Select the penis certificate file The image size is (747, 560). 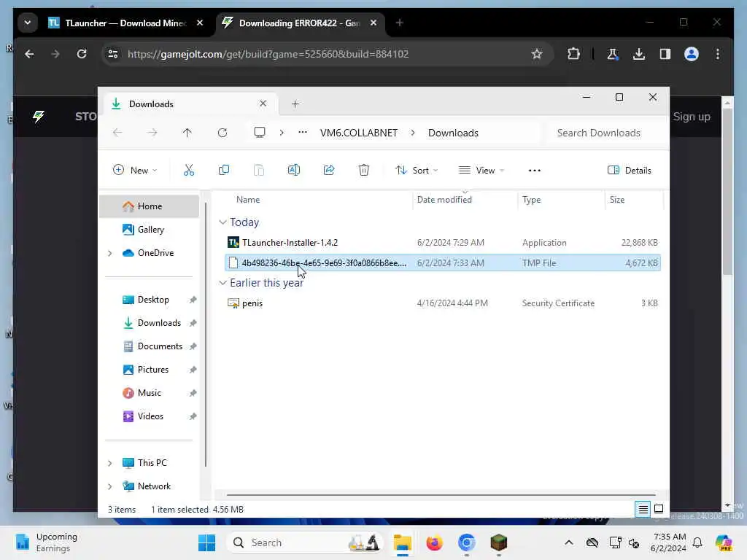pyautogui.click(x=442, y=303)
